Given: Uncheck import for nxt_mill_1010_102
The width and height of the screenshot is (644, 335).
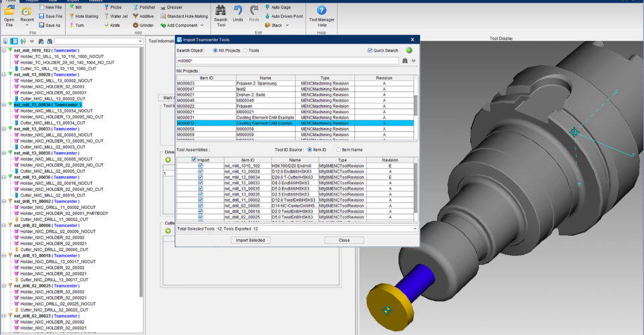Looking at the screenshot, I should pyautogui.click(x=201, y=165).
